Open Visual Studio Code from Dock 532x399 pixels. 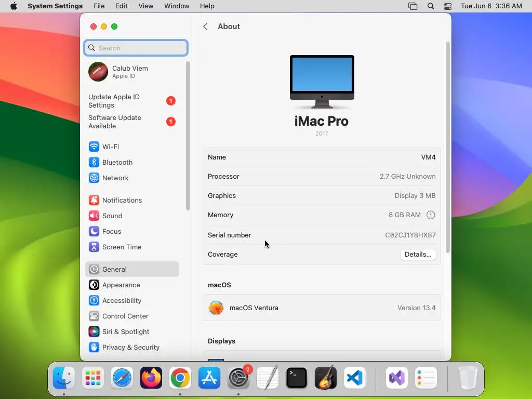click(355, 378)
